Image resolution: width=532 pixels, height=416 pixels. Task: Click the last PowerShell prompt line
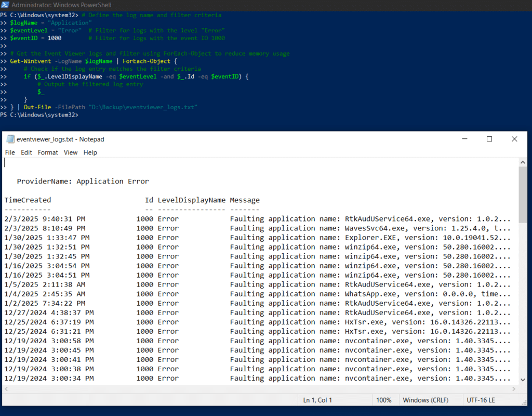39,115
